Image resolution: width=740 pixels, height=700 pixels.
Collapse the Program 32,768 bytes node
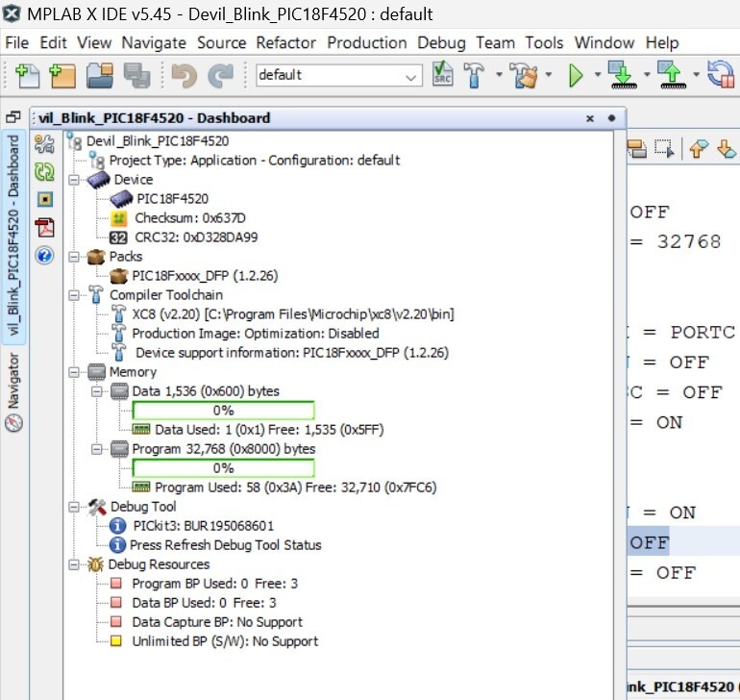pyautogui.click(x=97, y=449)
